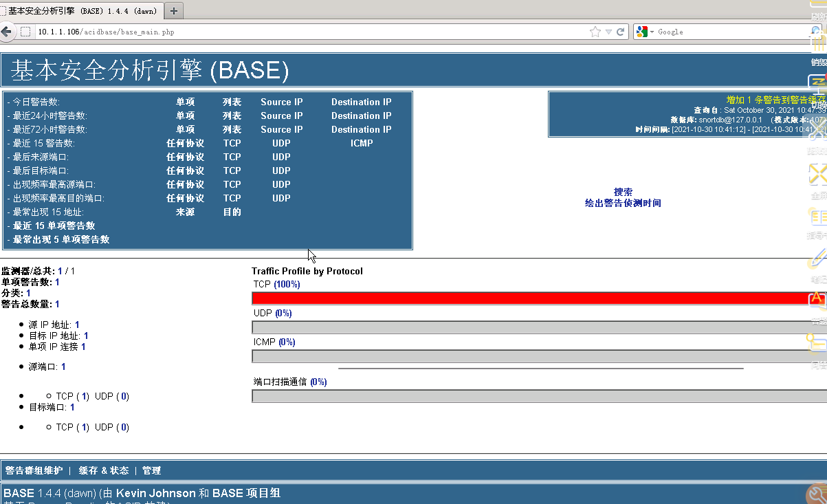Bookmark this page with the star icon
Viewport: 827px width, 504px height.
595,32
